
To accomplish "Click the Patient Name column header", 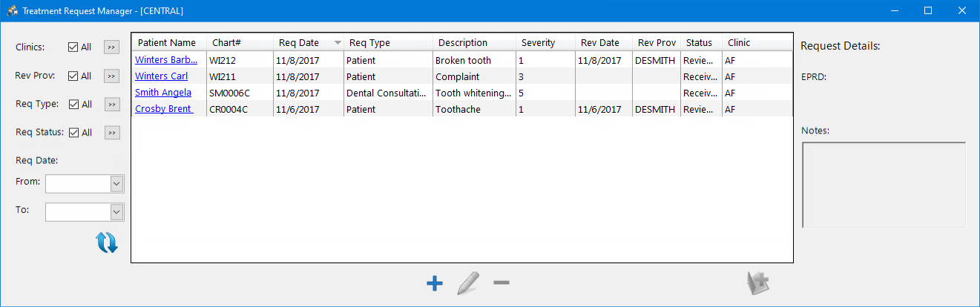I will [x=169, y=42].
